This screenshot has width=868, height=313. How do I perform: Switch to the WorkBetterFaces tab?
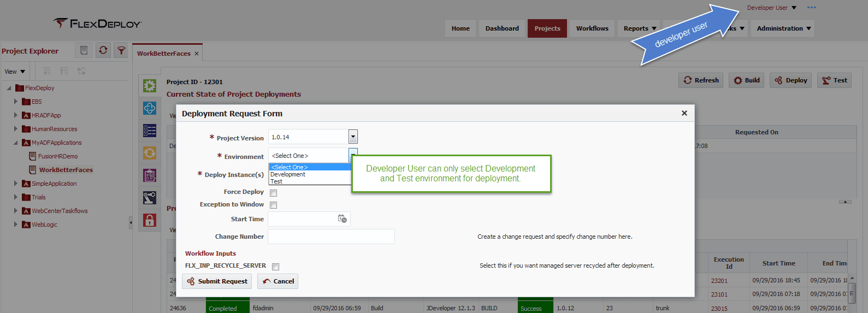163,54
